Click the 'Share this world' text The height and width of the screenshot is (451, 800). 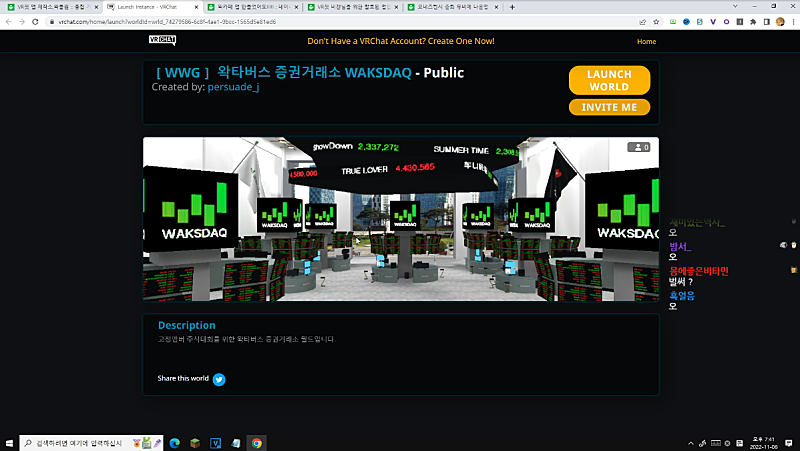click(183, 378)
